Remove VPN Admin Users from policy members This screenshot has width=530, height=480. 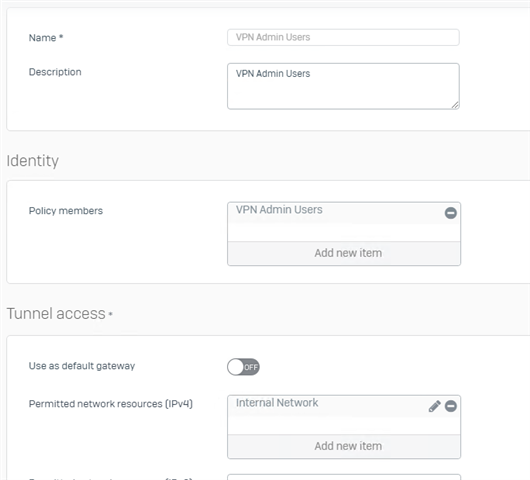pyautogui.click(x=450, y=213)
